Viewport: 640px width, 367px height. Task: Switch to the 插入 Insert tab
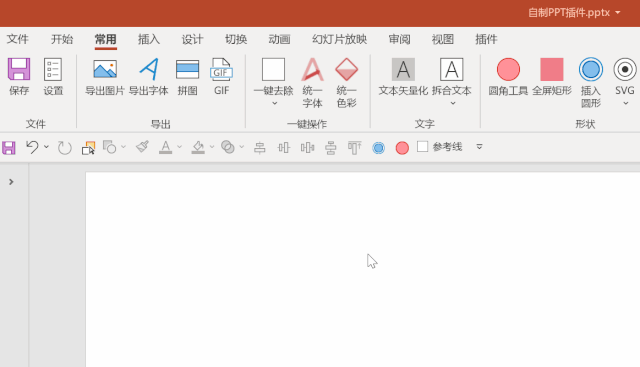click(149, 39)
